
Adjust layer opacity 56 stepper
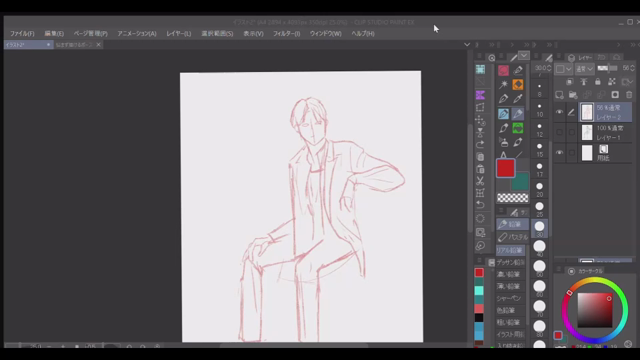(x=633, y=68)
